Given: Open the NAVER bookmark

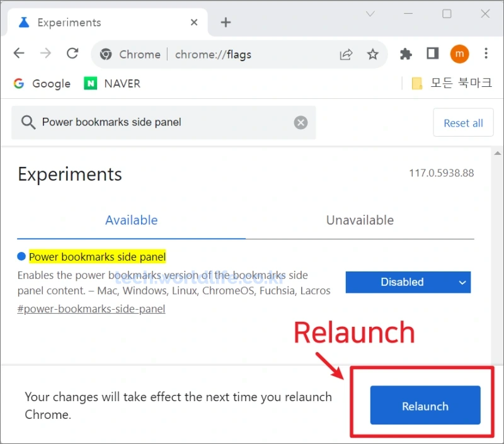Looking at the screenshot, I should click(x=112, y=84).
